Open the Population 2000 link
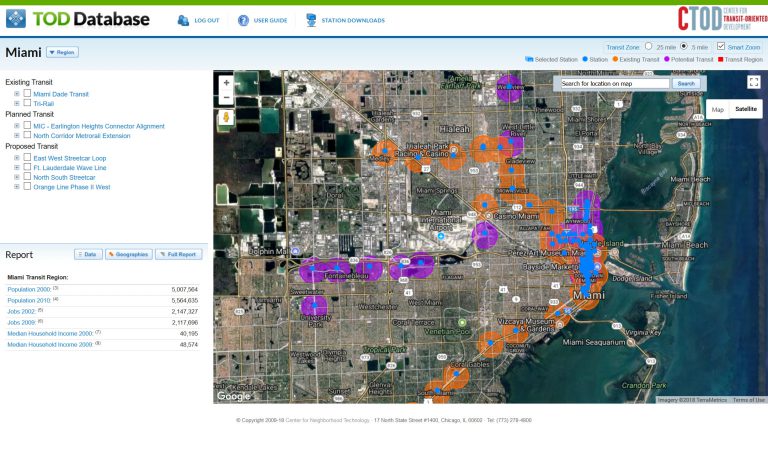The height and width of the screenshot is (452, 768). 28,289
